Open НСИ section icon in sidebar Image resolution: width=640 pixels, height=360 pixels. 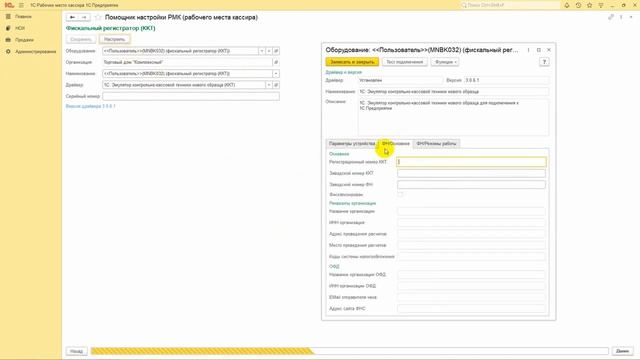pos(8,28)
